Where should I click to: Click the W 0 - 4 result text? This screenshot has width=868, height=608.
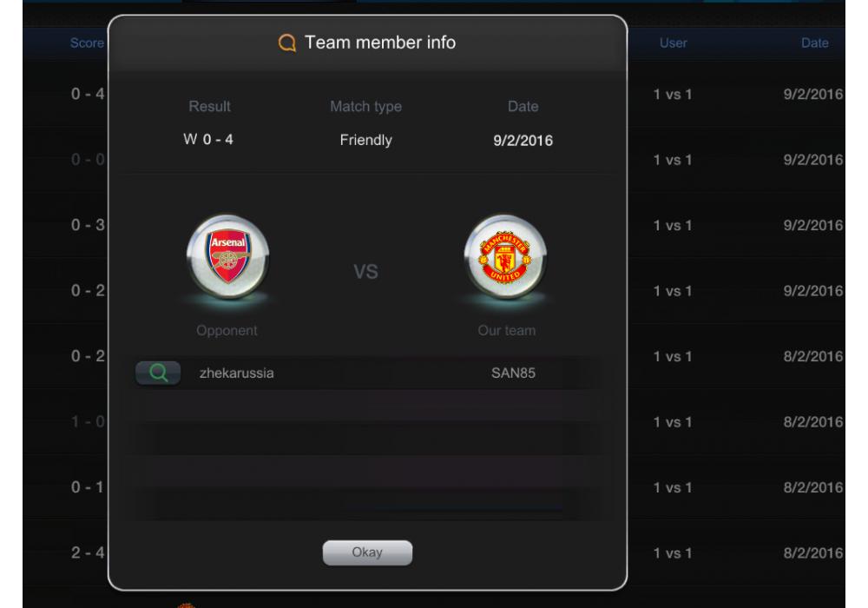pos(208,140)
